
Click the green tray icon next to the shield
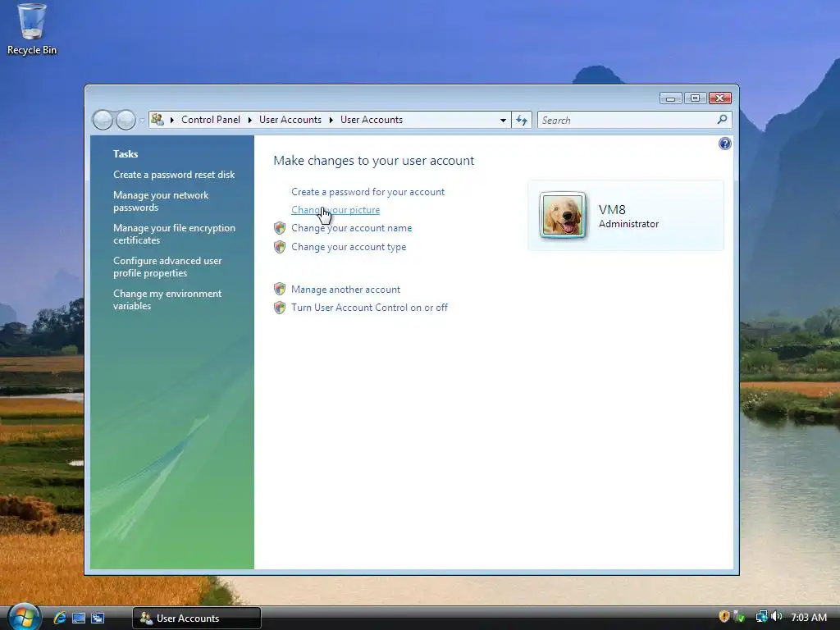coord(739,617)
